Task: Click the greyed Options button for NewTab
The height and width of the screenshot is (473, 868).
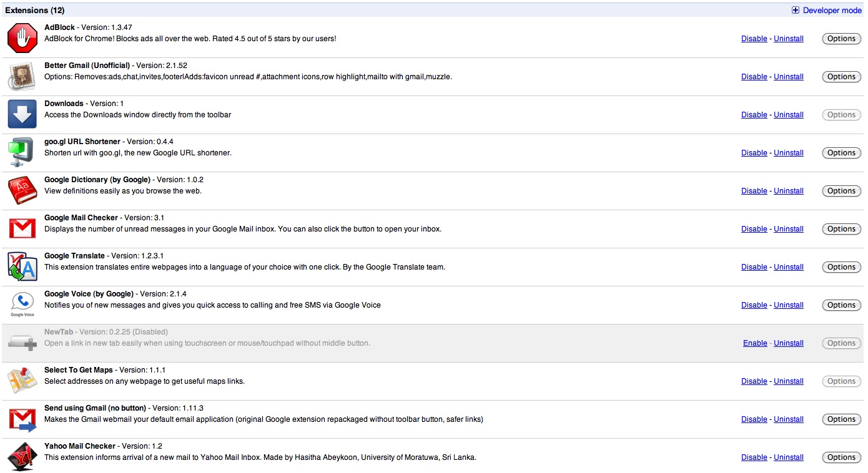Action: pos(841,343)
